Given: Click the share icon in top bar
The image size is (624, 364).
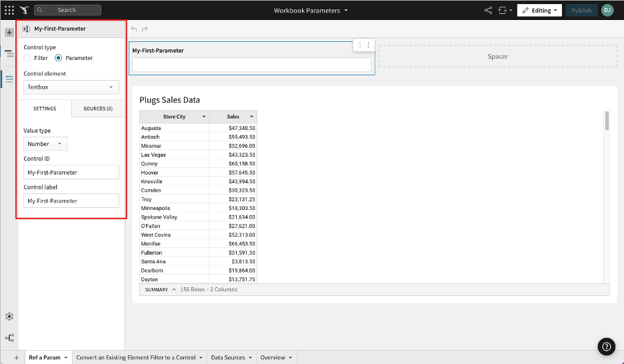Looking at the screenshot, I should coord(488,10).
